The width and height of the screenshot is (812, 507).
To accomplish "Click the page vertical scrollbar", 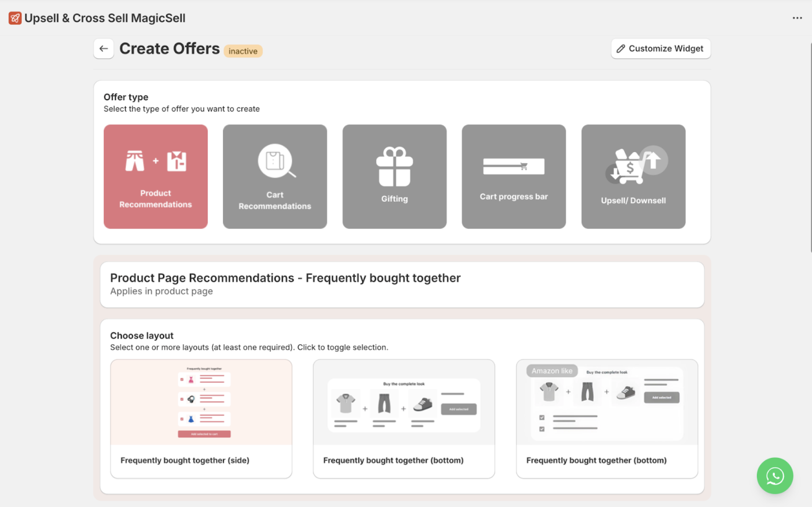I will click(810, 147).
